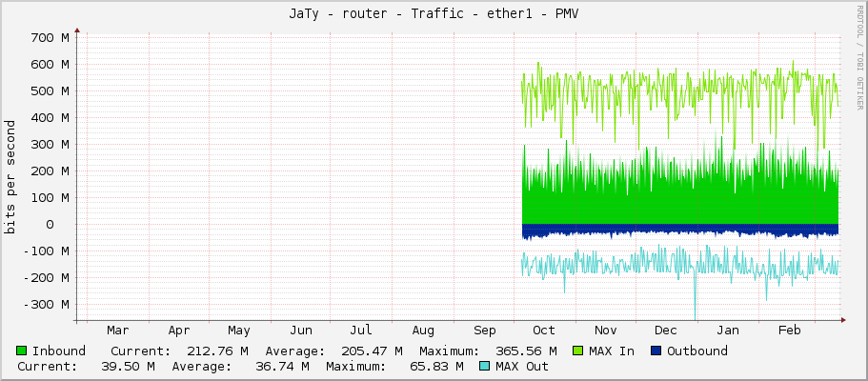Screen dimensions: 868x381
Task: Click the green Inbound legend swatch
Action: pyautogui.click(x=22, y=351)
